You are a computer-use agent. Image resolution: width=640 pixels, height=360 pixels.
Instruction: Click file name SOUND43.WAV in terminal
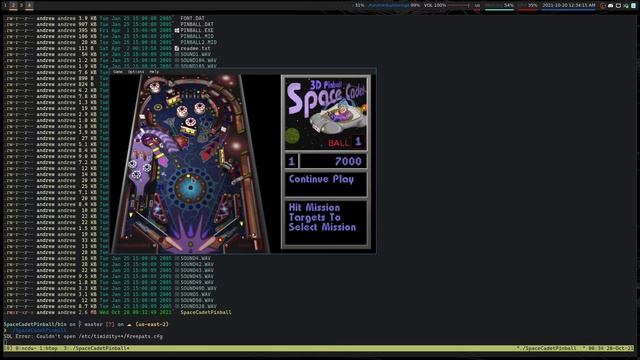(x=197, y=270)
